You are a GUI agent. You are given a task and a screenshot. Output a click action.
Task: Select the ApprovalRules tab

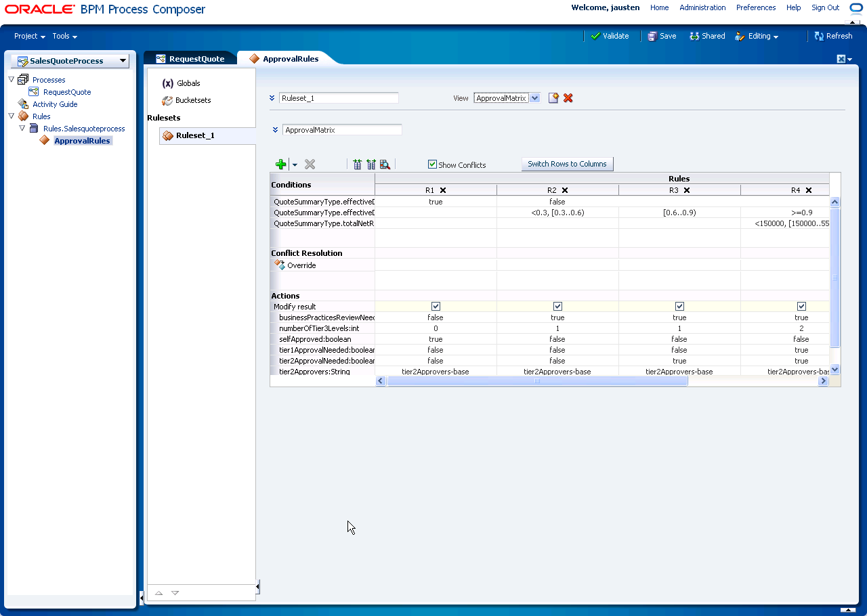coord(284,59)
